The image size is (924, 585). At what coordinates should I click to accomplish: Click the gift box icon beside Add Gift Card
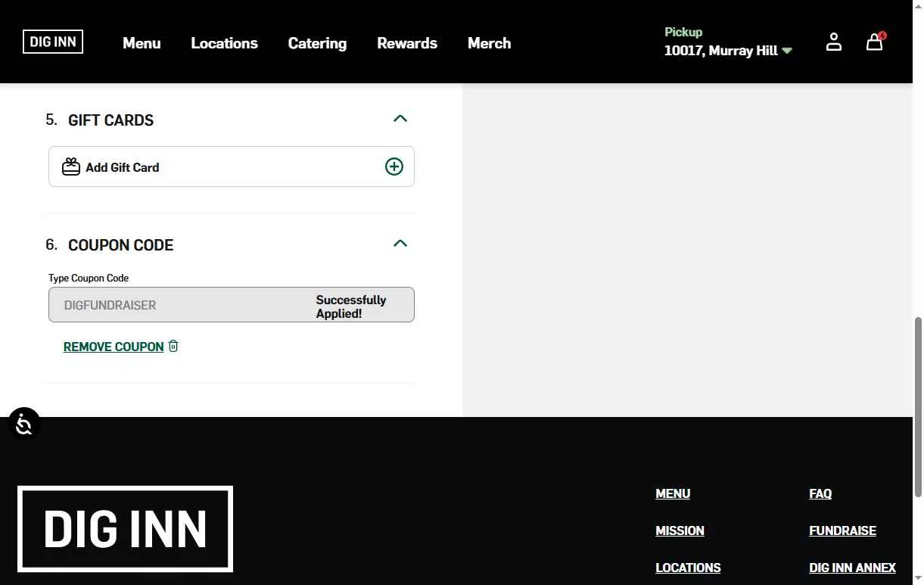coord(71,166)
